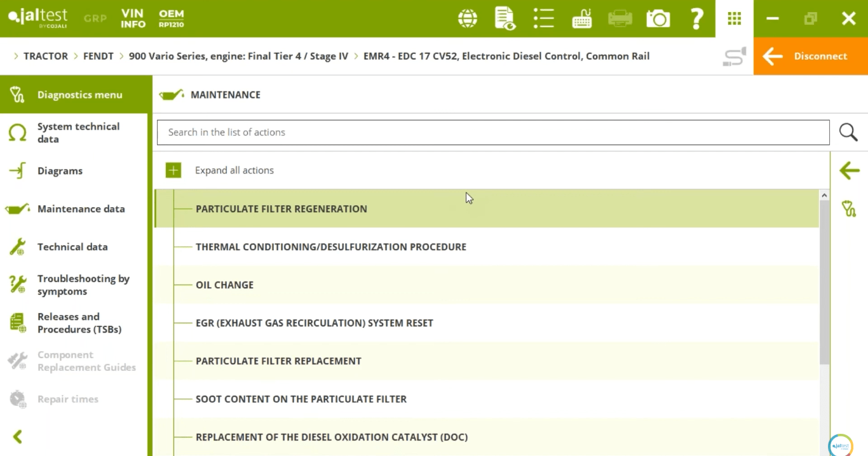Open the report document viewer icon
868x456 pixels.
point(505,18)
